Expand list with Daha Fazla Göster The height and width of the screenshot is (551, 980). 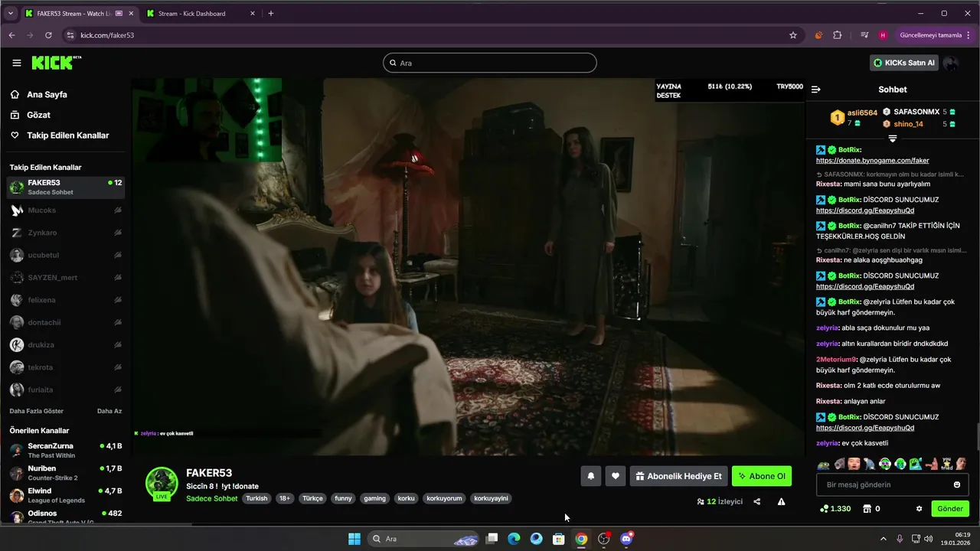click(36, 411)
